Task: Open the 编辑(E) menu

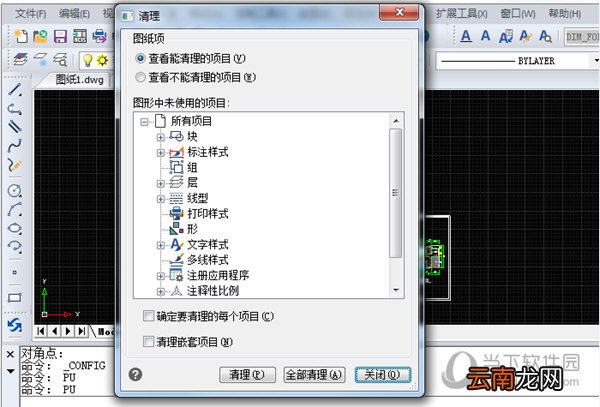Action: click(74, 14)
